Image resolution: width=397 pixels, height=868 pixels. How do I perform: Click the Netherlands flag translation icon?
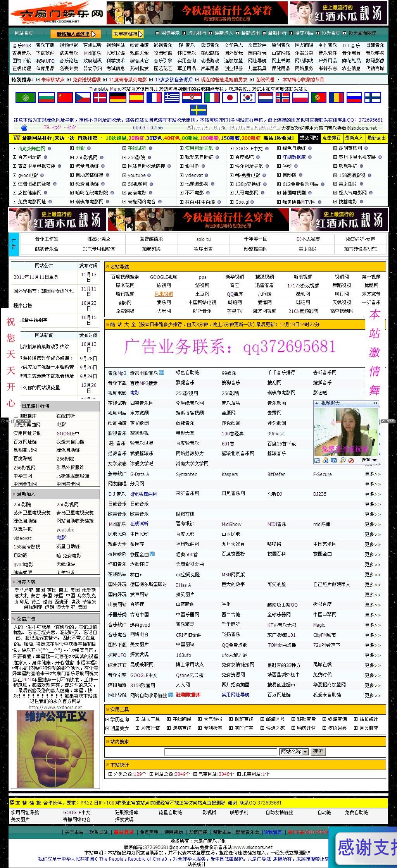[266, 98]
